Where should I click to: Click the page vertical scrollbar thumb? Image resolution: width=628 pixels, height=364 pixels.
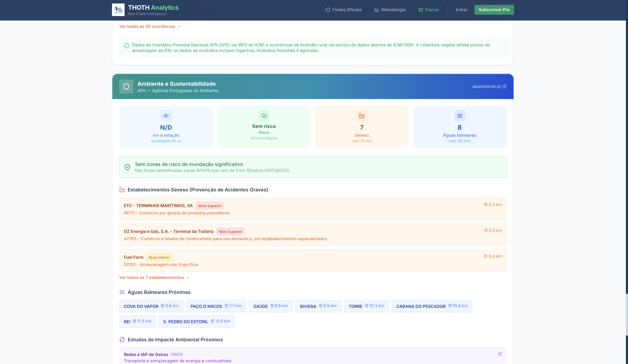pyautogui.click(x=627, y=315)
